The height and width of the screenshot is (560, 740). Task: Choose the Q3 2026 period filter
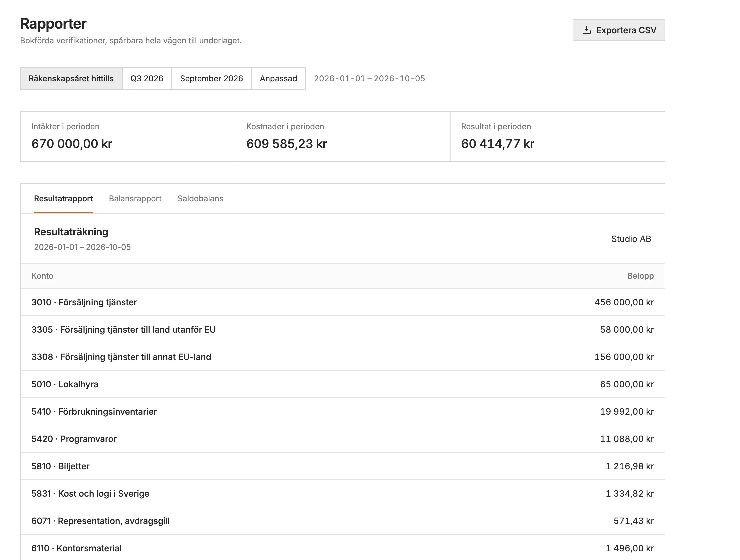tap(147, 79)
